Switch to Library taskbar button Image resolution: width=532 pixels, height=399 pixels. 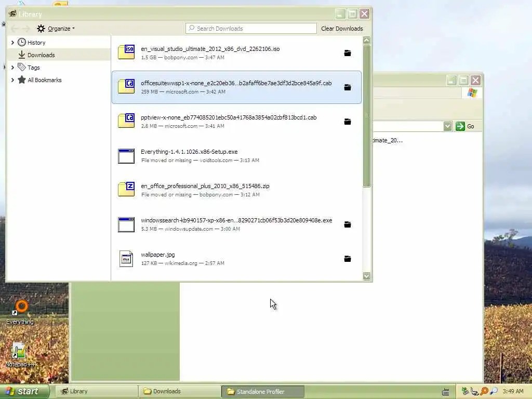tap(96, 392)
